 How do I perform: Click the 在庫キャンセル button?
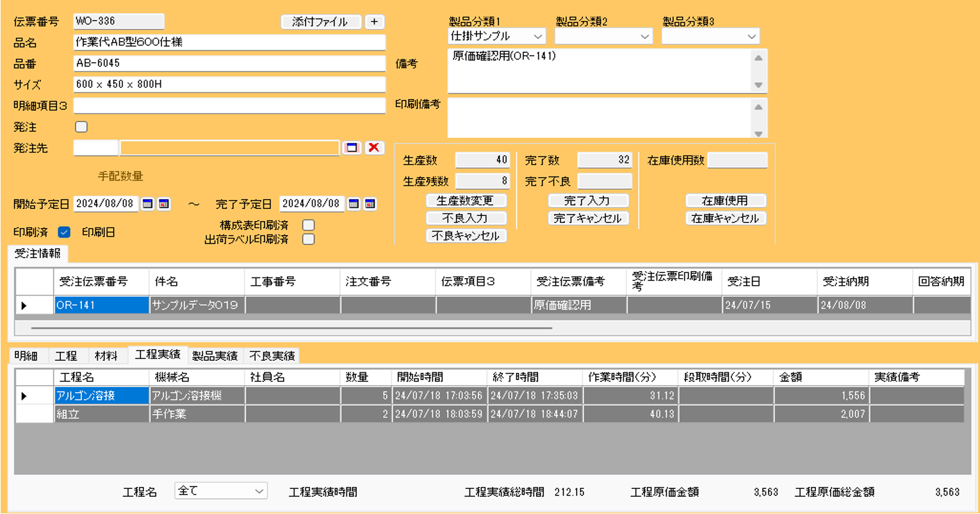tap(725, 218)
